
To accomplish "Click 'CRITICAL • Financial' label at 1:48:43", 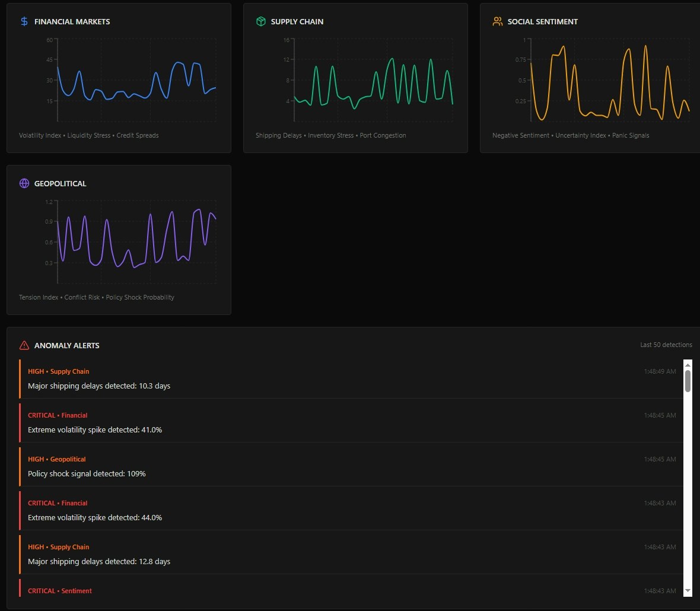I will 58,503.
